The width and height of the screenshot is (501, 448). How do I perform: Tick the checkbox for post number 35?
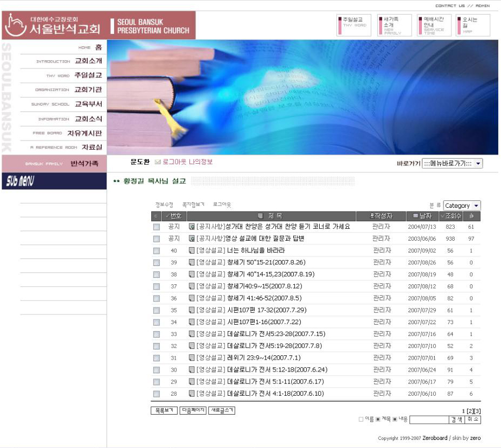[x=156, y=310]
